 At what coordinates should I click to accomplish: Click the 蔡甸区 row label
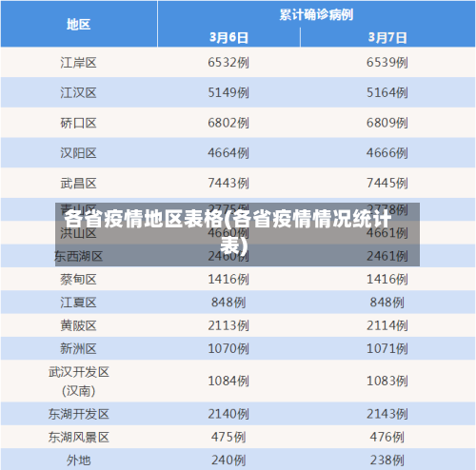pyautogui.click(x=78, y=280)
